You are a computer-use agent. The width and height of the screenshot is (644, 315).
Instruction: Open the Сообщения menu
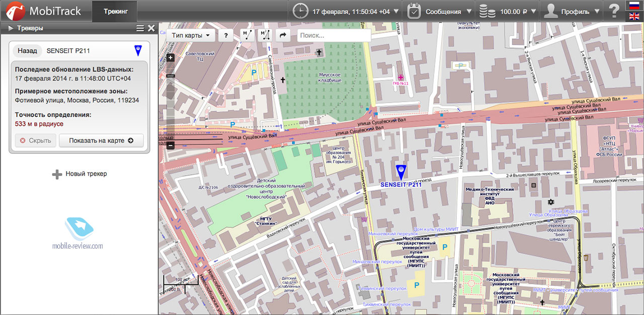click(440, 11)
